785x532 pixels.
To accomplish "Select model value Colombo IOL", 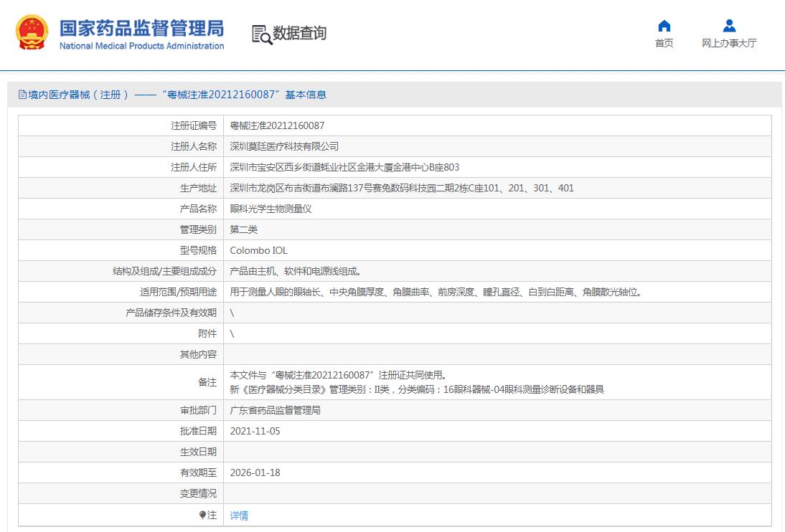I will 258,250.
